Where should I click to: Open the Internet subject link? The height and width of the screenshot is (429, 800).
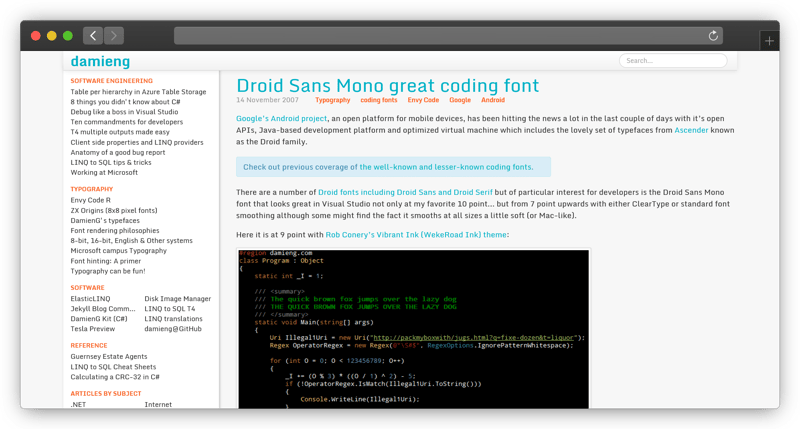158,405
